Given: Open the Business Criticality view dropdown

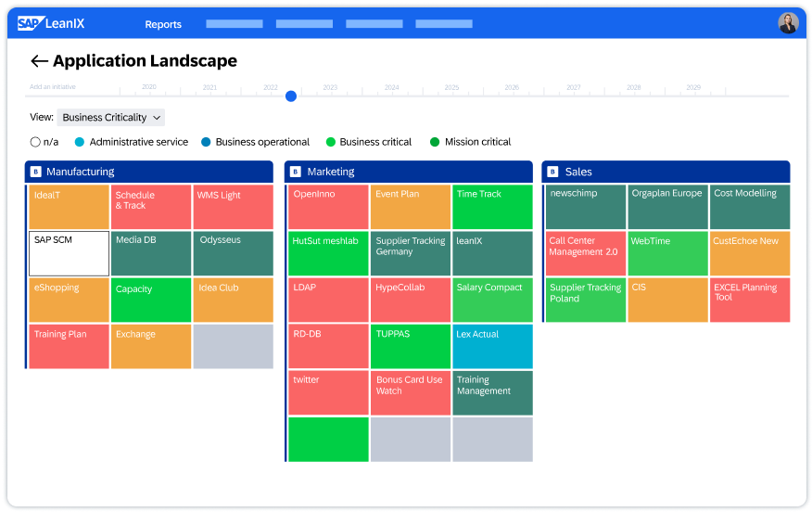Looking at the screenshot, I should pos(111,118).
